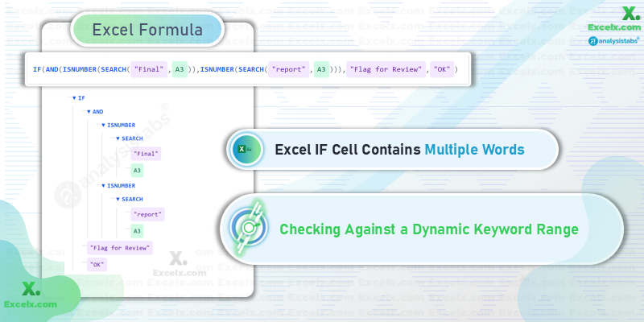Click the green Excelx.com logo at bottom left
Viewport: 644px width, 322px height.
[x=31, y=295]
